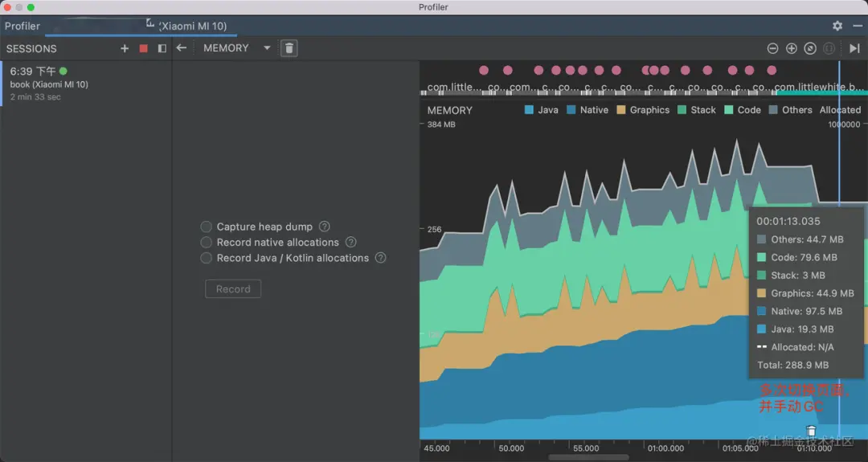Select the 6:39 book session entry
This screenshot has height=462, width=868.
pyautogui.click(x=85, y=84)
